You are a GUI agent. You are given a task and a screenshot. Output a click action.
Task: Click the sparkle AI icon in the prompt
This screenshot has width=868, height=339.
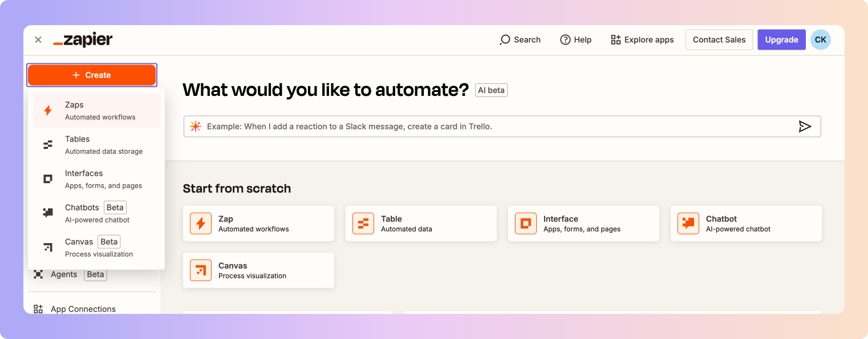tap(196, 127)
